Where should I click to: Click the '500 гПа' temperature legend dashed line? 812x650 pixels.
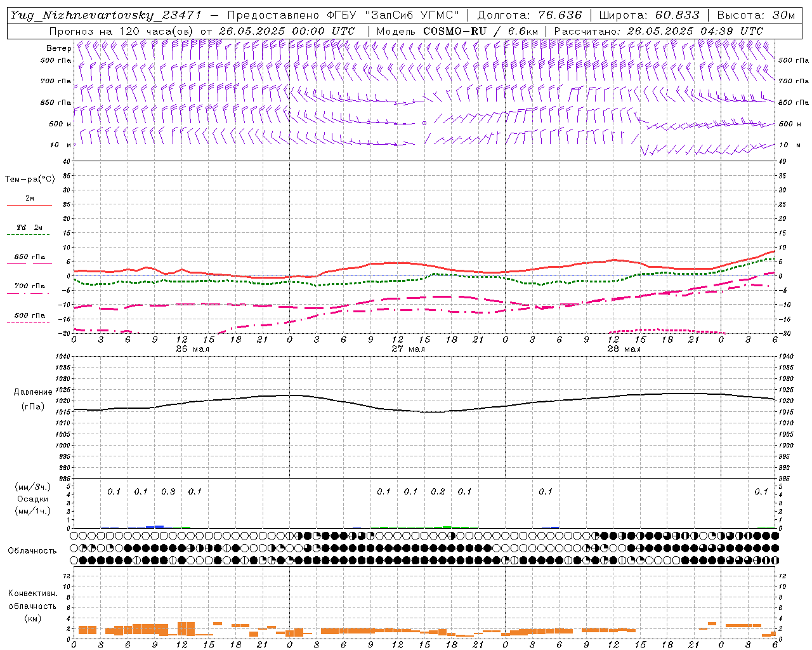tap(28, 323)
